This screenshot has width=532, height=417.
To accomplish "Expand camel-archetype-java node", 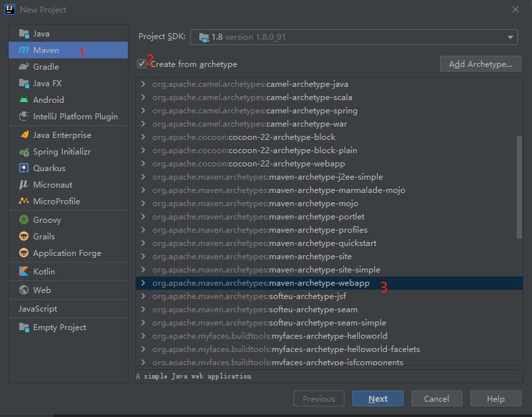I will [143, 84].
